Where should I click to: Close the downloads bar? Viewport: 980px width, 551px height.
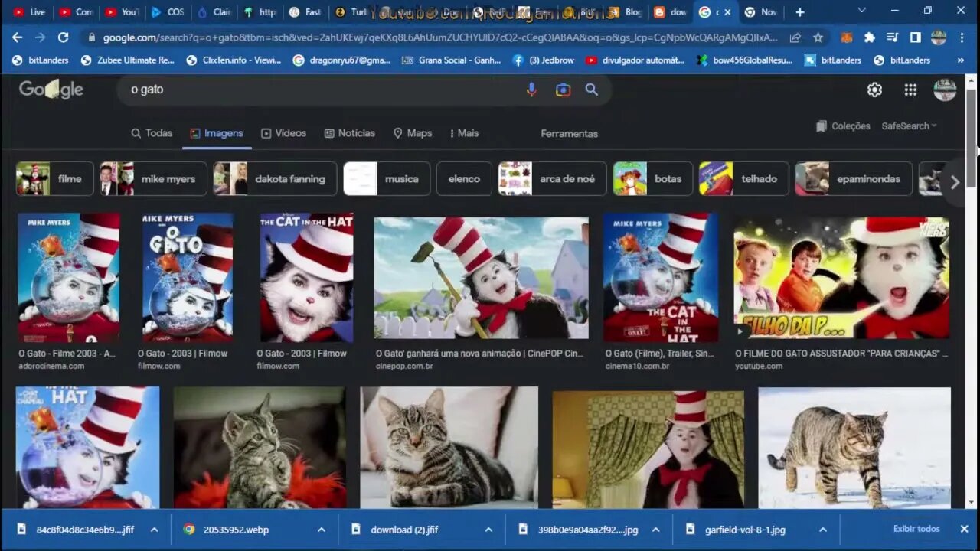[964, 529]
